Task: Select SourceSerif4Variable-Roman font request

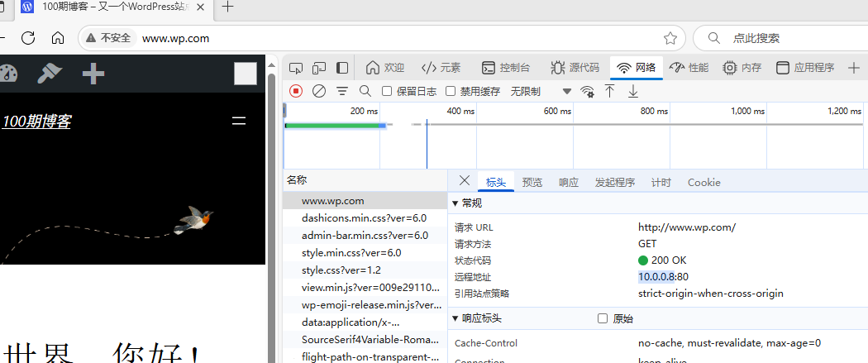Action: click(365, 339)
